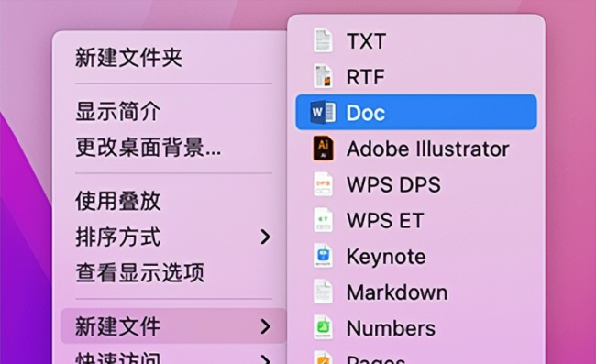Create a new Adobe Illustrator file

(416, 149)
